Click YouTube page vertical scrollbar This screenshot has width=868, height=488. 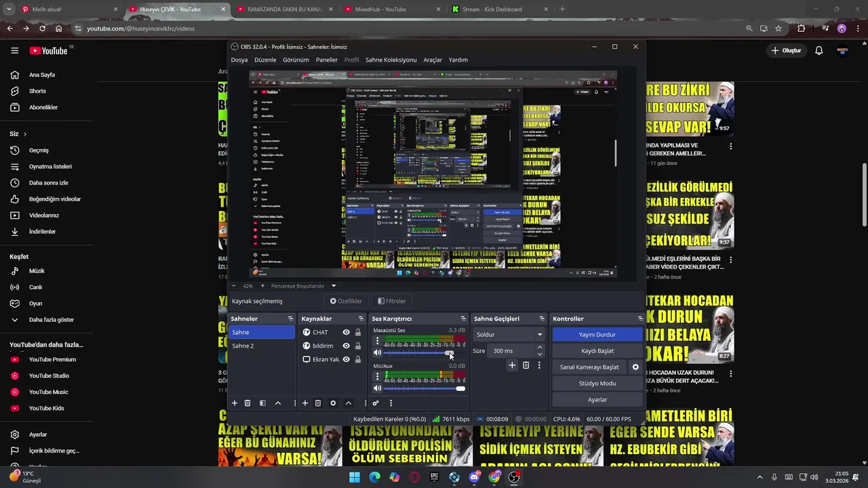click(x=864, y=195)
